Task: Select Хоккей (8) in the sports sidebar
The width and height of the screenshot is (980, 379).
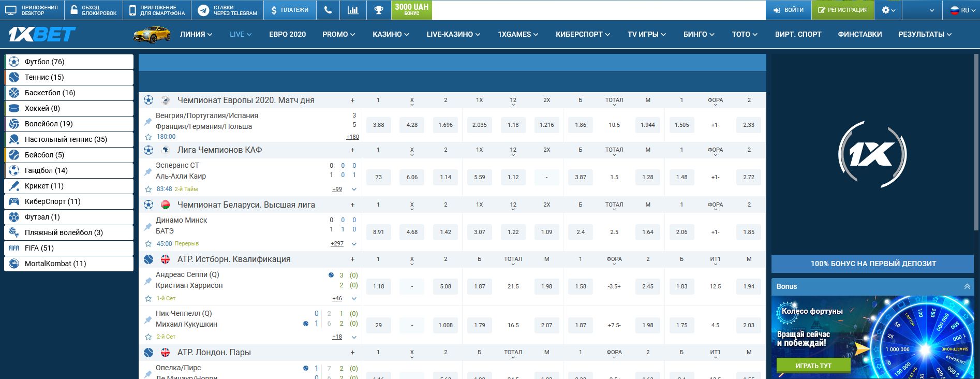Action: click(69, 108)
